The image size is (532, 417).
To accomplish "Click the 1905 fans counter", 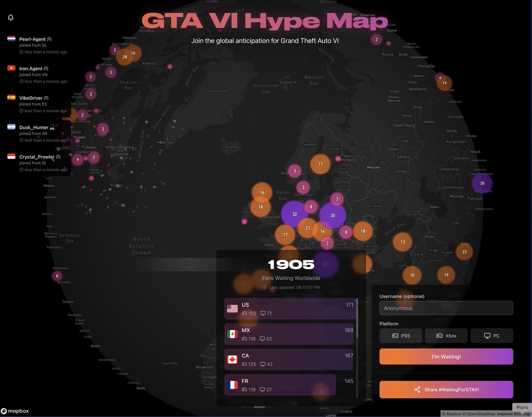I will (291, 265).
